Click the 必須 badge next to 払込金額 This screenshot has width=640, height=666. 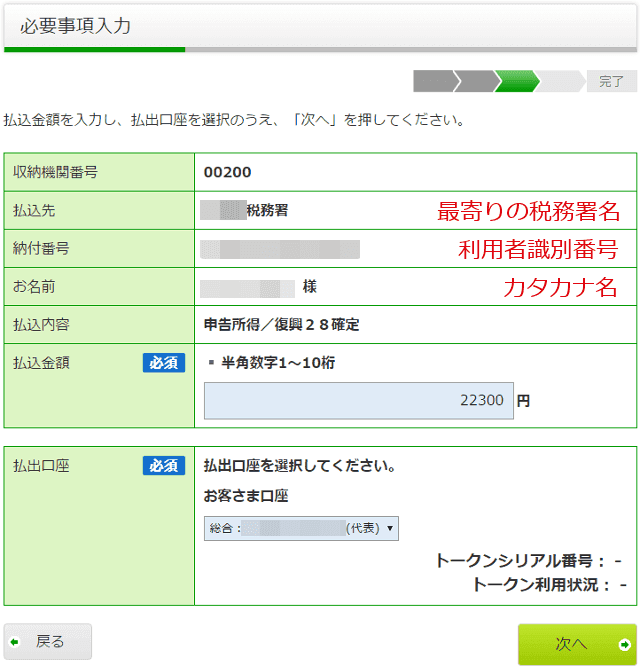(x=164, y=363)
